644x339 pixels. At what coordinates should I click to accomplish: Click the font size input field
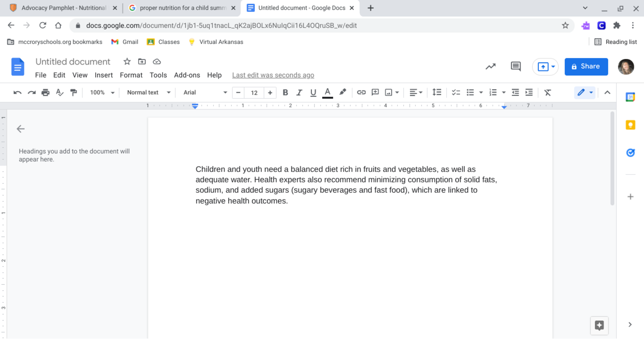tap(254, 93)
